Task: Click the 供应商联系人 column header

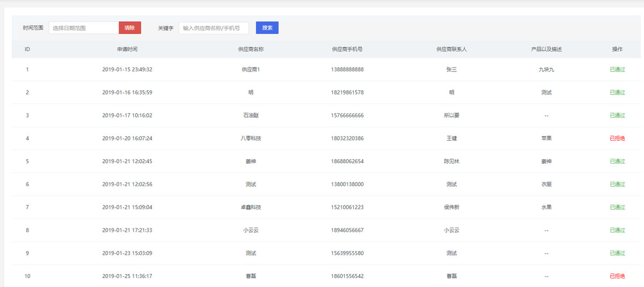Action: point(451,49)
